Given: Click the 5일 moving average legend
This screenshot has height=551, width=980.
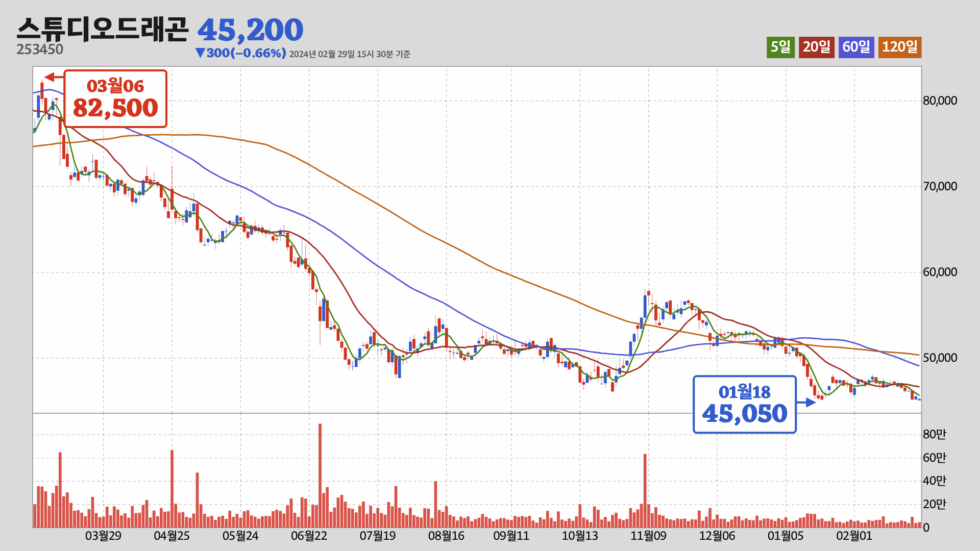Looking at the screenshot, I should point(780,47).
